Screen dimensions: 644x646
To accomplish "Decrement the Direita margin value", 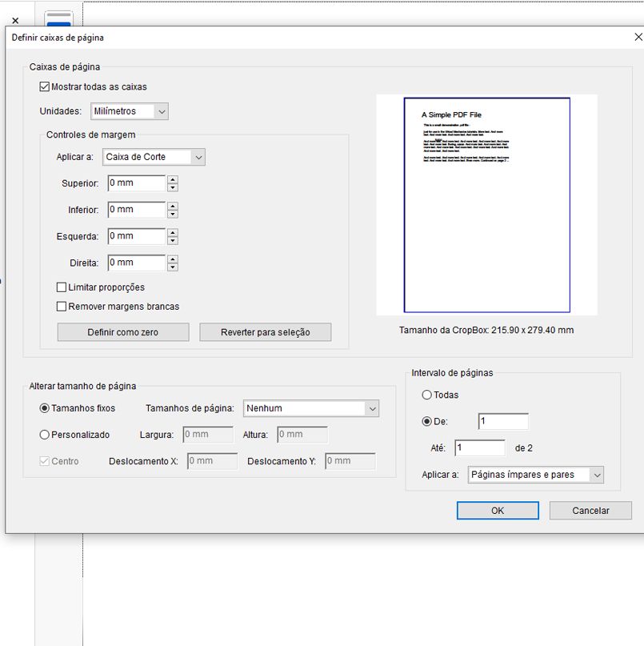I will pos(173,267).
